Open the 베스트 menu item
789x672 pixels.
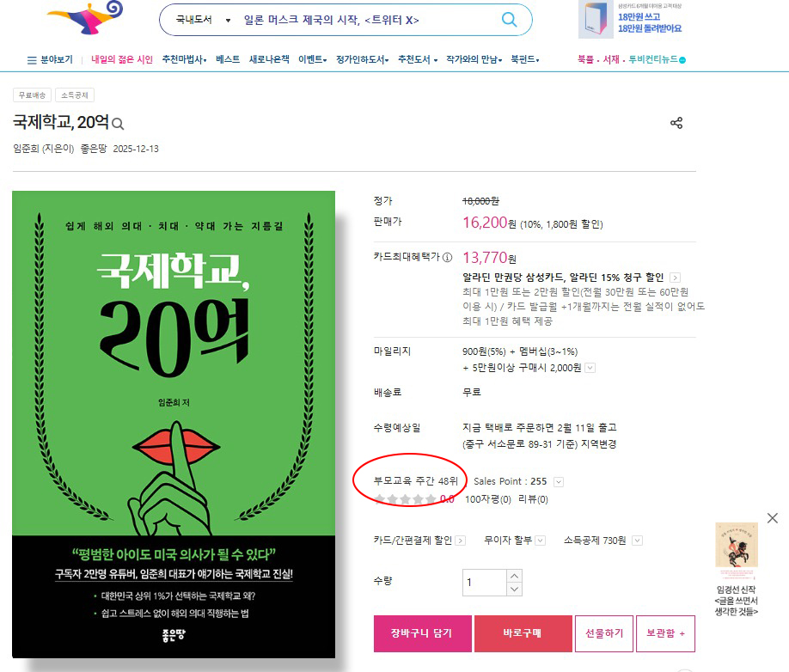pos(228,59)
